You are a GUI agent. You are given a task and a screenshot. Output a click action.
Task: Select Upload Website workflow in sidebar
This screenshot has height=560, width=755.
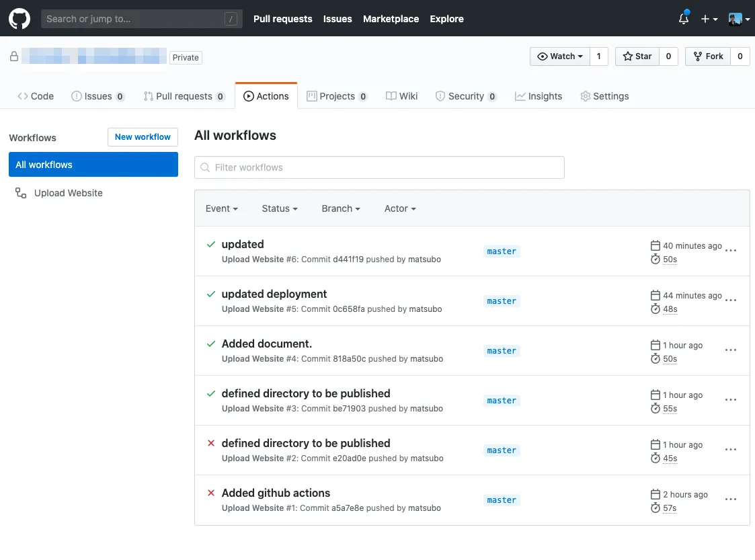(x=68, y=193)
